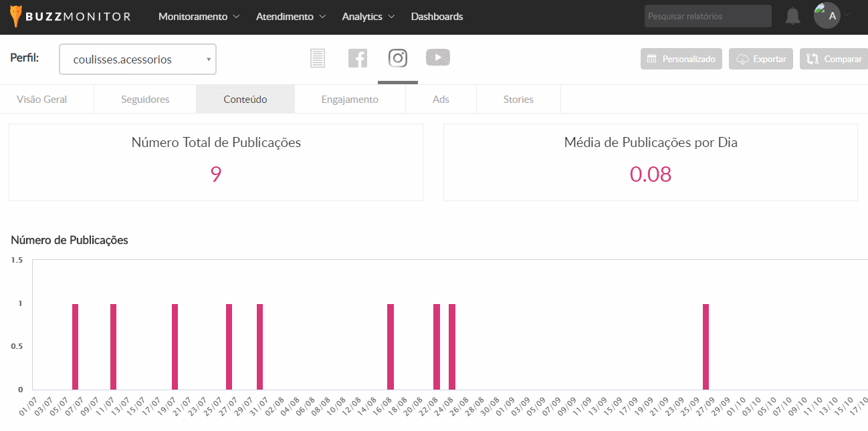868x431 pixels.
Task: Expand the Monitoramento menu
Action: pos(199,17)
